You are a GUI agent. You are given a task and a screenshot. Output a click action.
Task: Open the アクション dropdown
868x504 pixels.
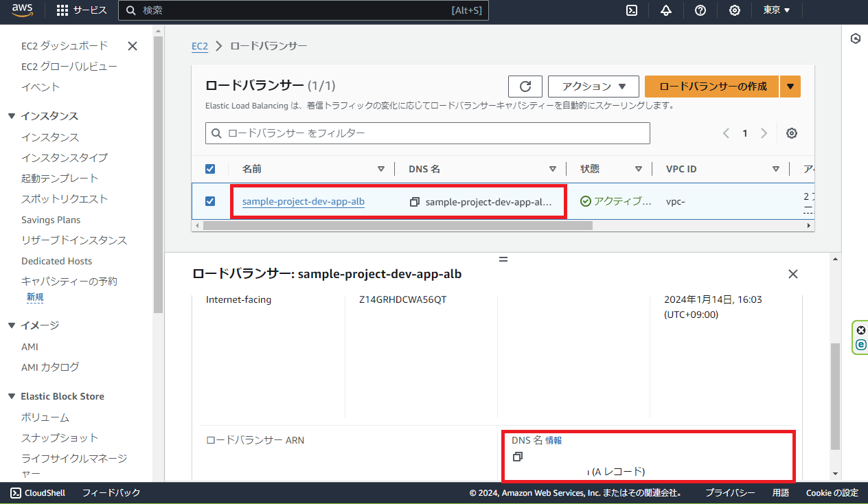pyautogui.click(x=593, y=87)
